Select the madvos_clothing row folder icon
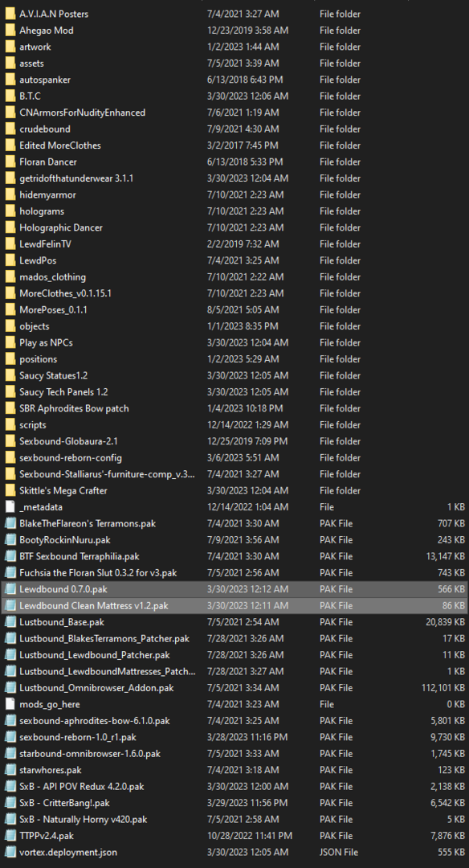This screenshot has height=868, width=469. click(x=10, y=276)
